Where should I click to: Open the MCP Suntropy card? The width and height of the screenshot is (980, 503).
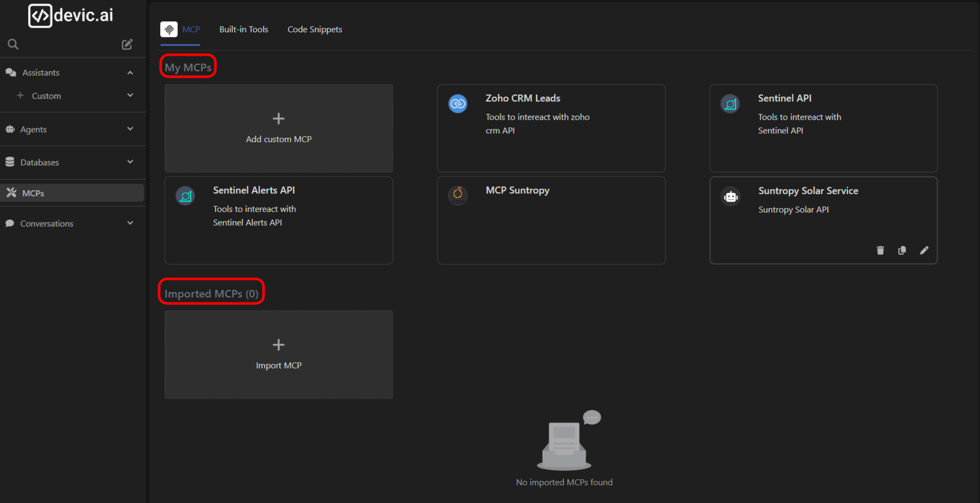(551, 221)
